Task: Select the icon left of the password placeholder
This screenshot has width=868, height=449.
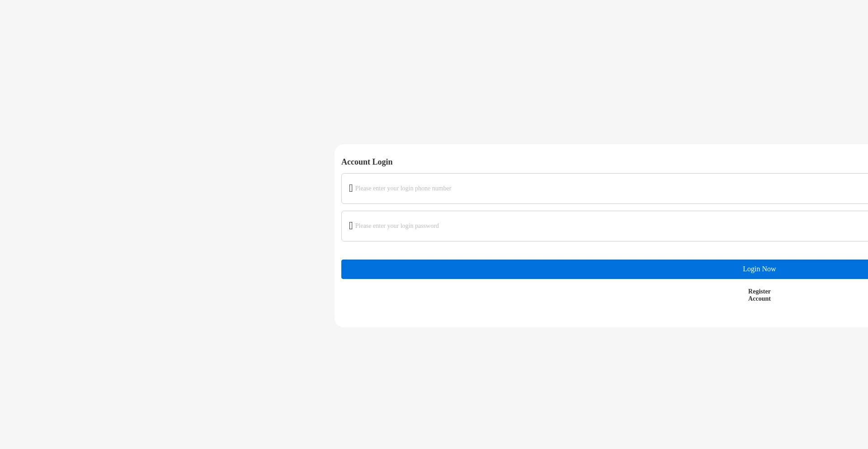Action: tap(351, 226)
